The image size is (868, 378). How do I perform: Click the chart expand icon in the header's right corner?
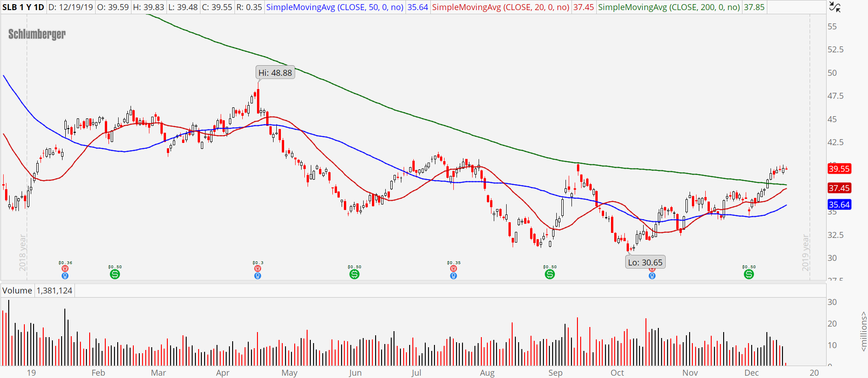(835, 7)
